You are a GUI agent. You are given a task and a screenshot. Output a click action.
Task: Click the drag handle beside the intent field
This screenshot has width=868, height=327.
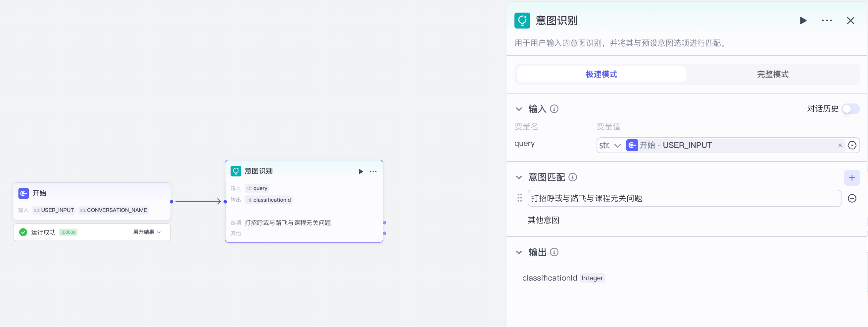(519, 198)
